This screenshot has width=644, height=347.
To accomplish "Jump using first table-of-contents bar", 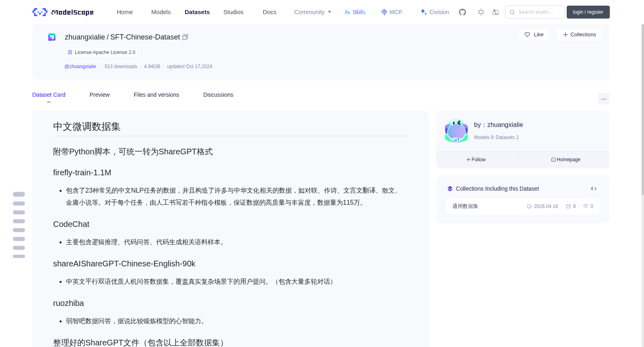I will [x=19, y=194].
